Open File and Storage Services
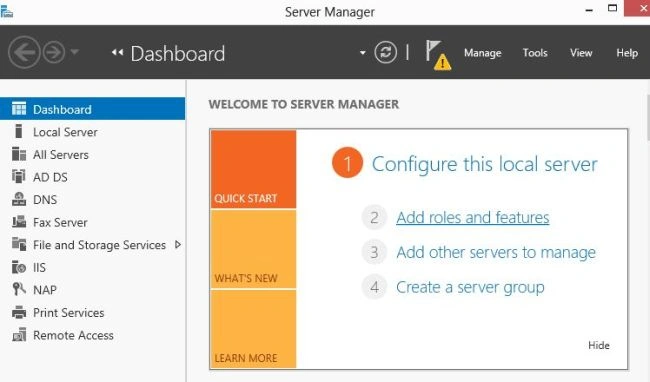This screenshot has height=382, width=650. (99, 245)
